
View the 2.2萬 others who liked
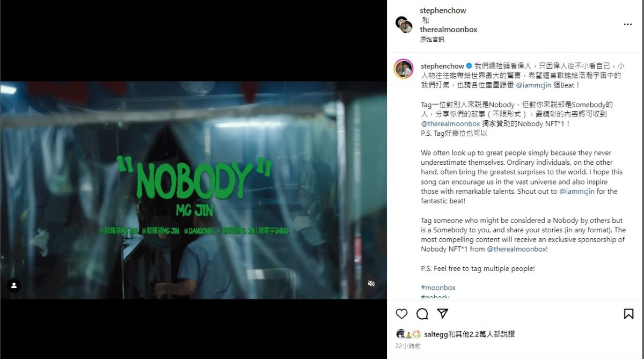tap(470, 334)
